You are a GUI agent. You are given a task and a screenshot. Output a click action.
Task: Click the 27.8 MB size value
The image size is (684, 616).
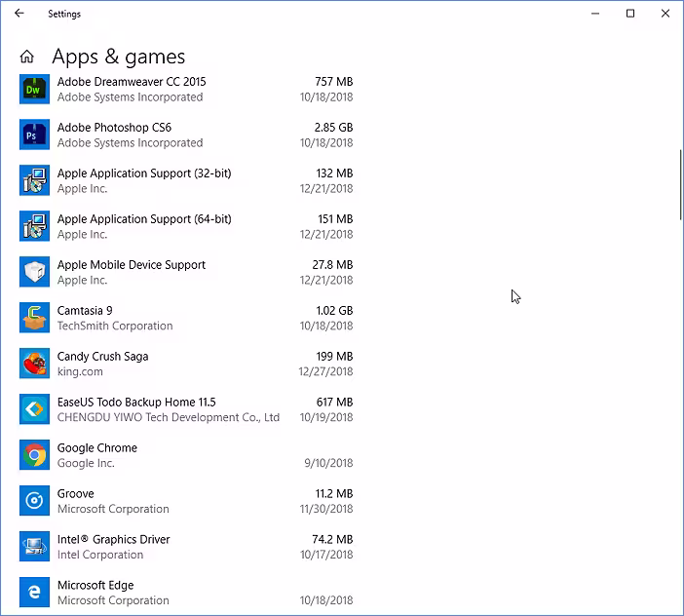pos(332,265)
